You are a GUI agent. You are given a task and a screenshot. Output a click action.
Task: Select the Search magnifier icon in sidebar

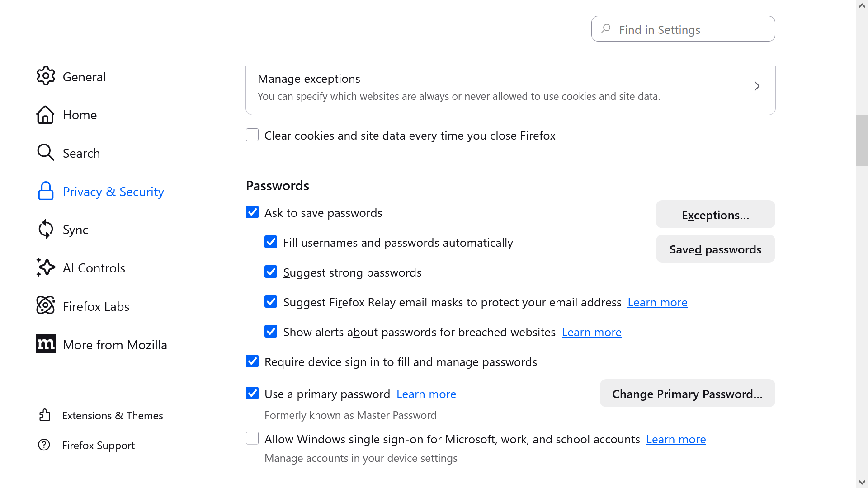coord(45,153)
